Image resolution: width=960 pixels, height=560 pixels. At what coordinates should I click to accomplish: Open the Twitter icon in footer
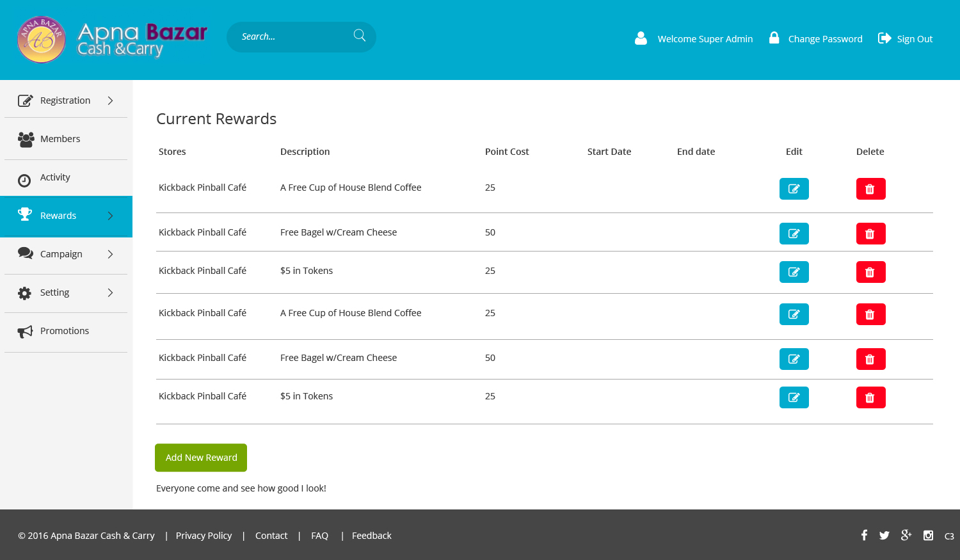[x=884, y=535]
